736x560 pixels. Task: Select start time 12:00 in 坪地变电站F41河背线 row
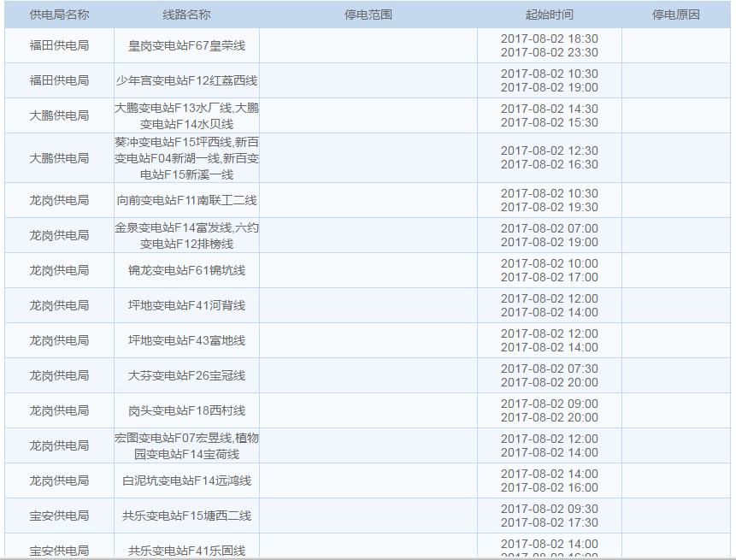(x=550, y=298)
